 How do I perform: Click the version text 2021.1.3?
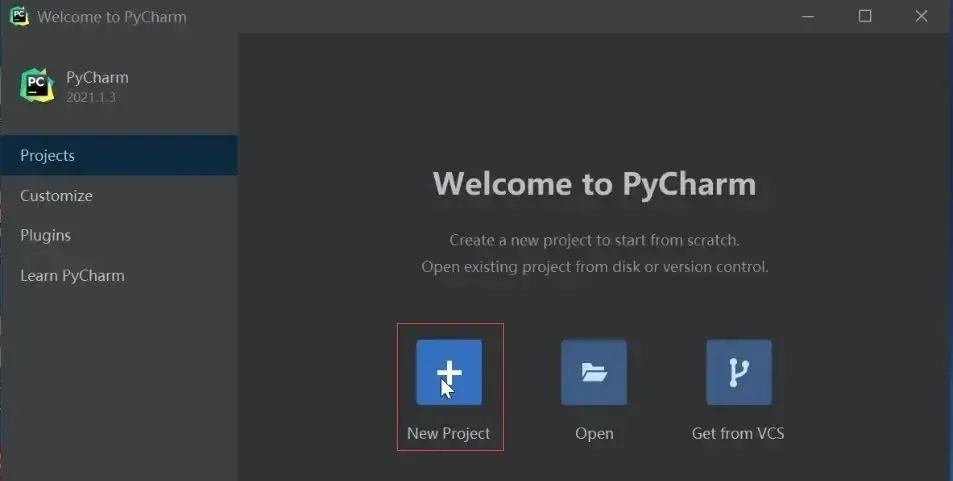point(91,97)
